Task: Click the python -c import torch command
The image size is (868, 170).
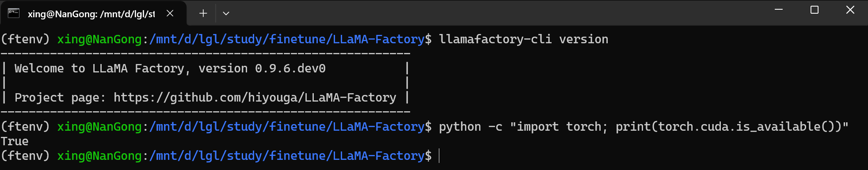Action: pyautogui.click(x=643, y=127)
